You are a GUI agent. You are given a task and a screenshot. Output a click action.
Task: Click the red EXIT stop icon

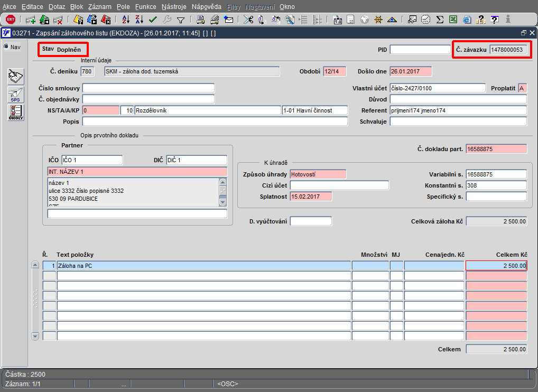coord(11,20)
